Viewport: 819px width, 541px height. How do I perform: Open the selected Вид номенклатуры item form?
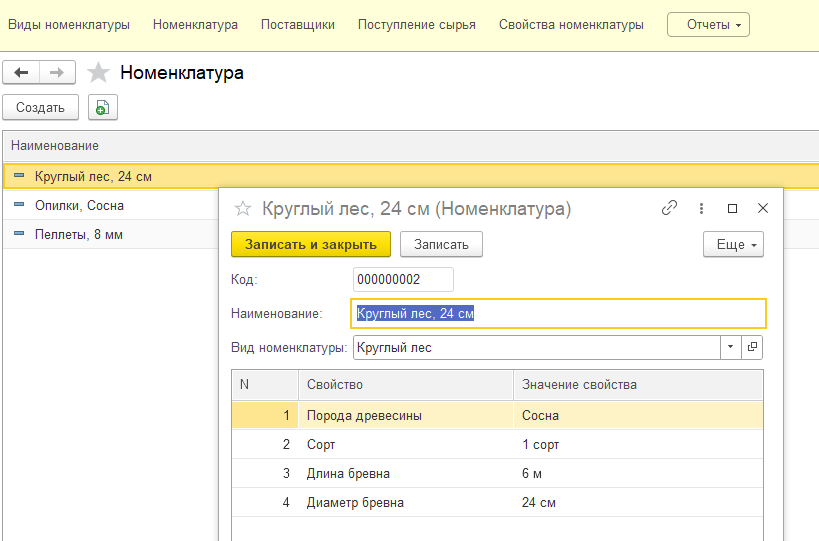pyautogui.click(x=753, y=347)
